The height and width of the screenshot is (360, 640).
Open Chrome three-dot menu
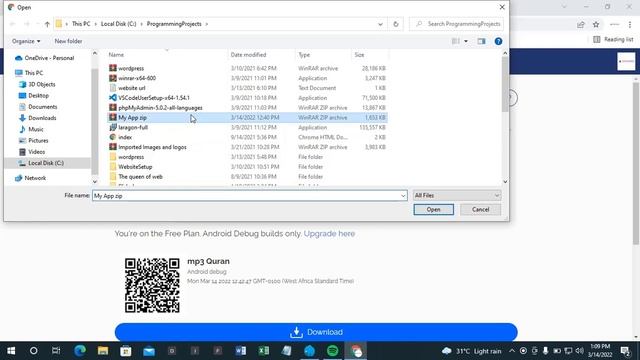[x=630, y=24]
